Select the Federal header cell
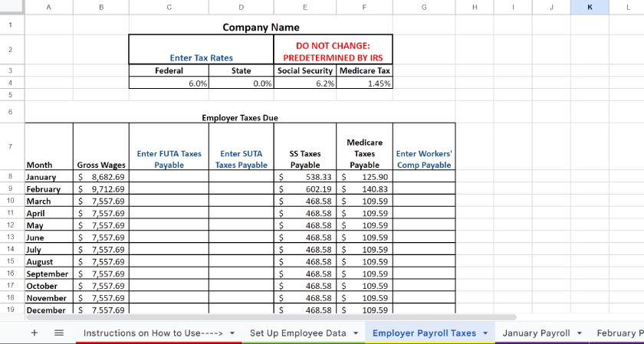Image resolution: width=644 pixels, height=344 pixels. point(169,70)
